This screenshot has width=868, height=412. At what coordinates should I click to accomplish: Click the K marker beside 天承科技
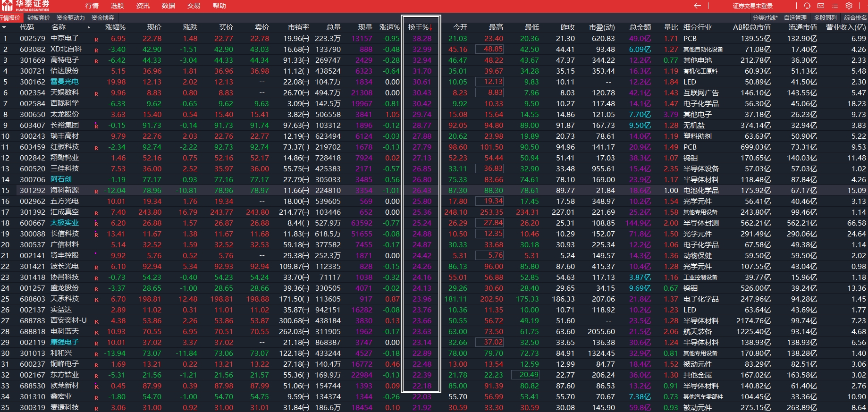coord(96,300)
